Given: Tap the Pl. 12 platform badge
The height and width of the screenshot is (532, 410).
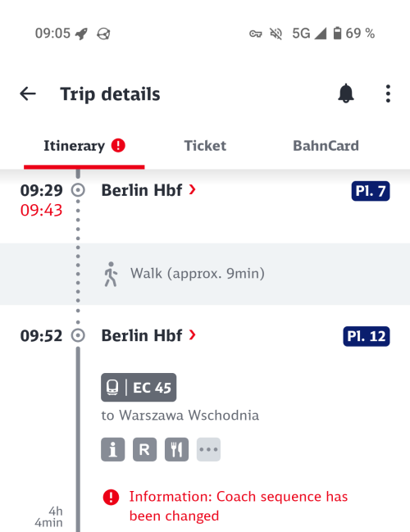Looking at the screenshot, I should coord(367,336).
